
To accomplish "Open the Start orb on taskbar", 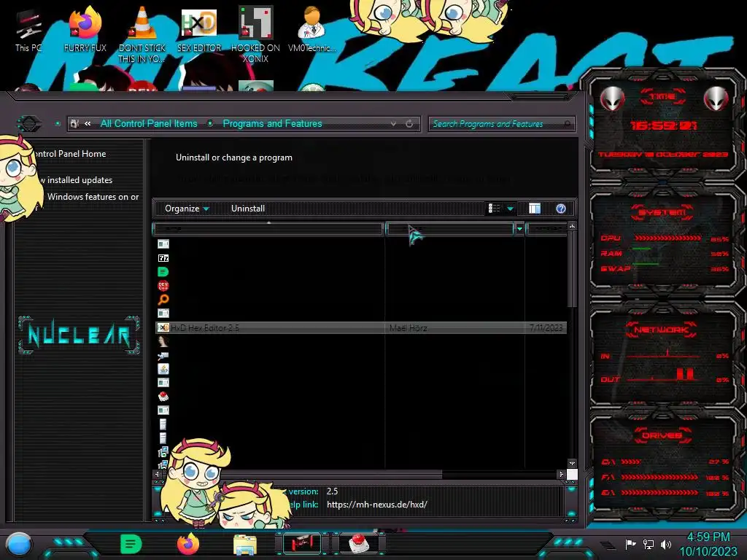I will click(19, 545).
